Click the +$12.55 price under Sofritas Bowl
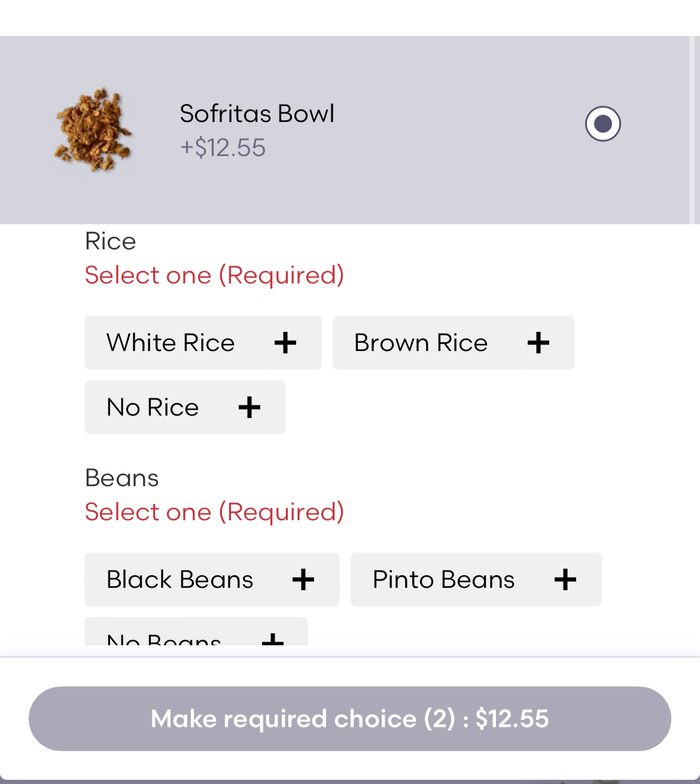The height and width of the screenshot is (784, 700). coord(223,148)
